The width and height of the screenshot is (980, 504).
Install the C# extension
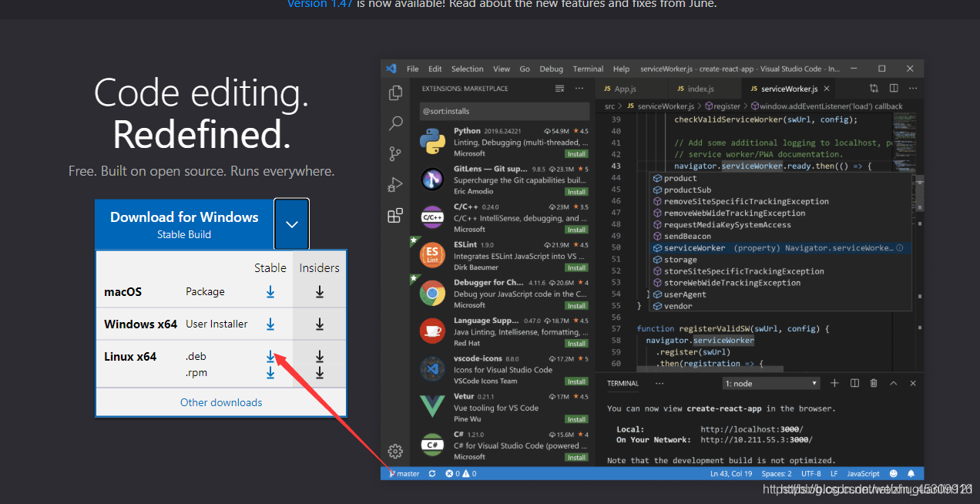point(576,457)
